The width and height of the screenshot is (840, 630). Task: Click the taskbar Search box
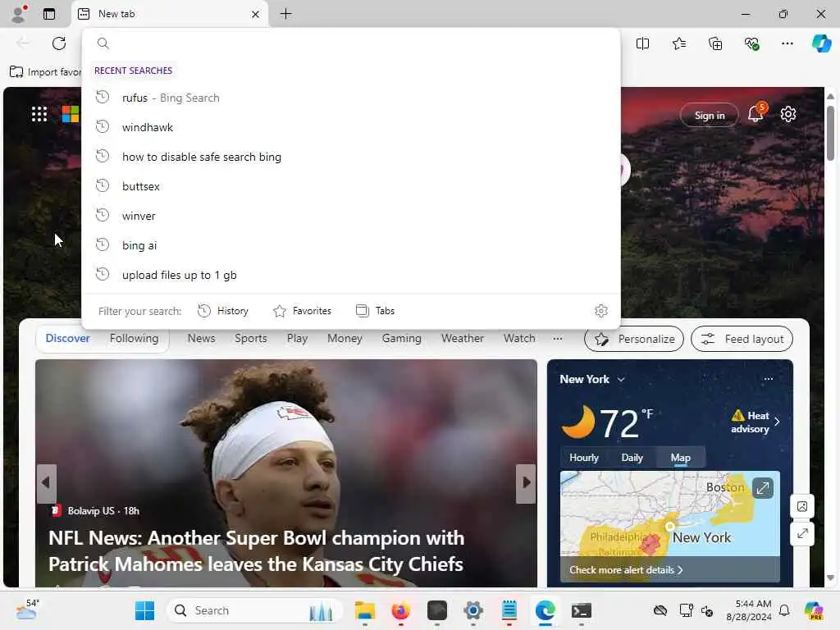coord(254,610)
